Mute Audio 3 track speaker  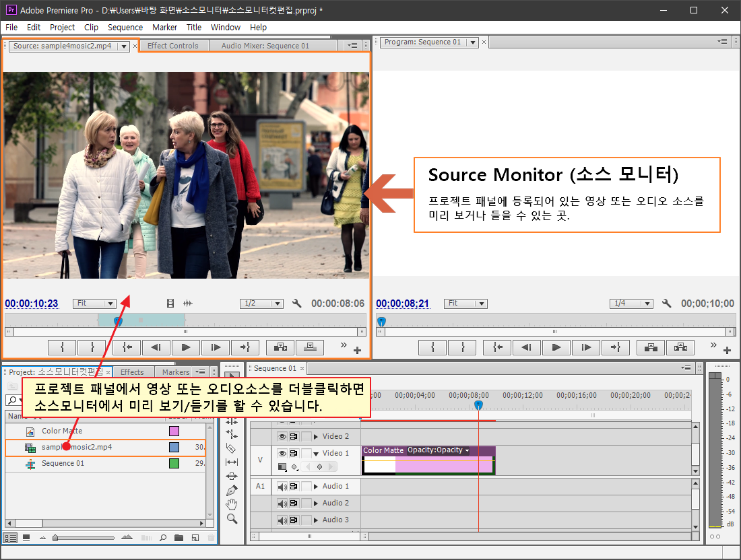click(282, 520)
